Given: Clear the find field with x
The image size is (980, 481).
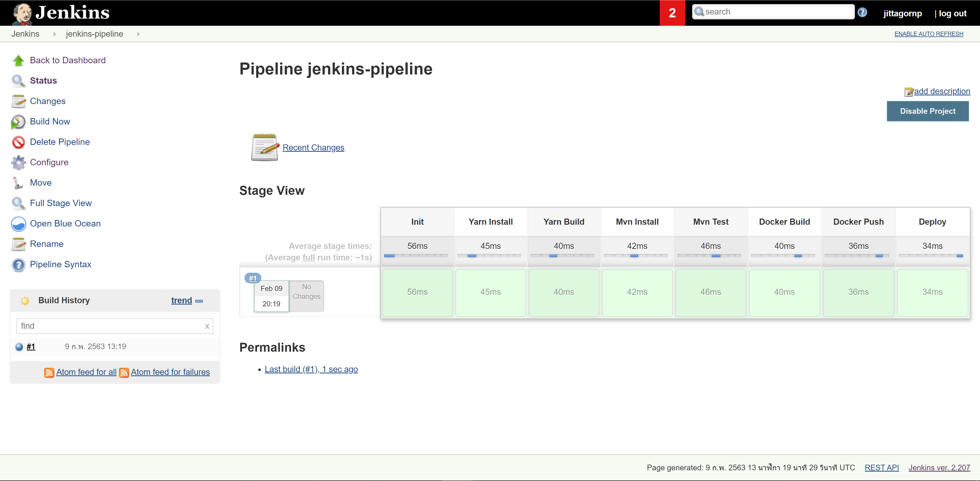Looking at the screenshot, I should click(207, 326).
